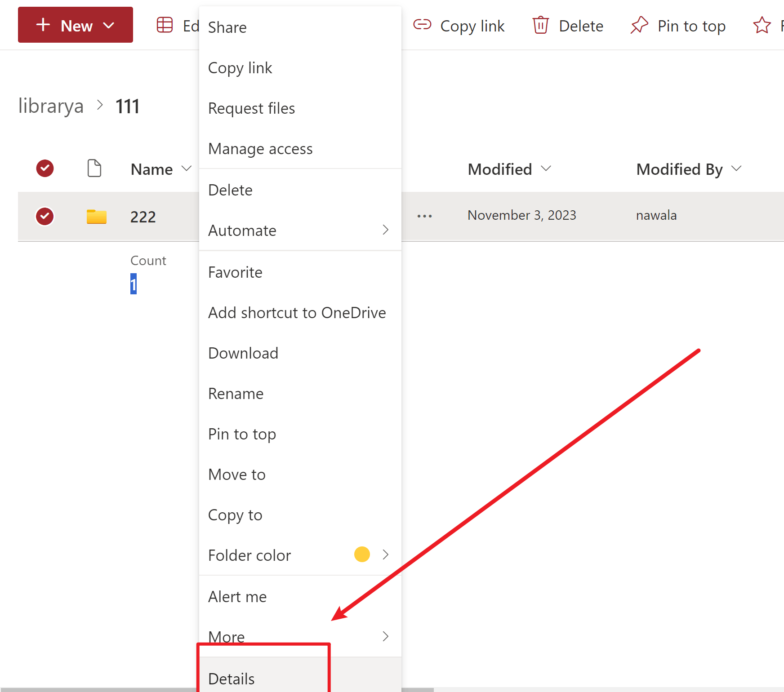This screenshot has height=692, width=784.
Task: Select Pin to top in context menu
Action: (x=300, y=434)
